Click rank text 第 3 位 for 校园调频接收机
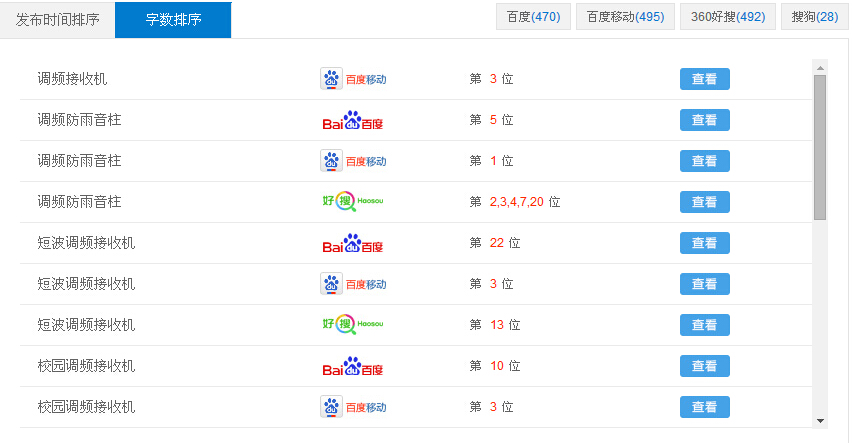 coord(491,407)
